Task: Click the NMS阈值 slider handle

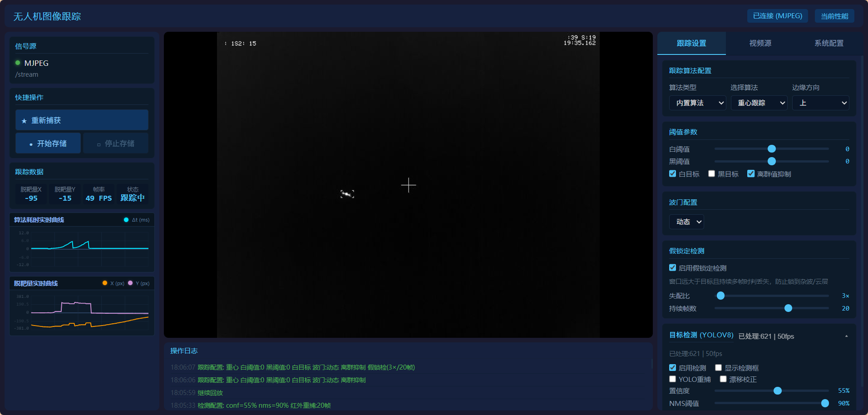Action: [x=825, y=403]
